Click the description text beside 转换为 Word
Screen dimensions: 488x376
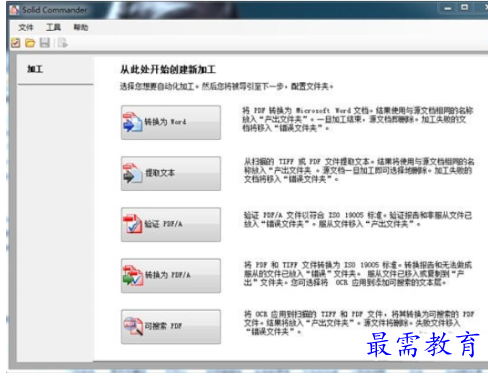[x=357, y=119]
